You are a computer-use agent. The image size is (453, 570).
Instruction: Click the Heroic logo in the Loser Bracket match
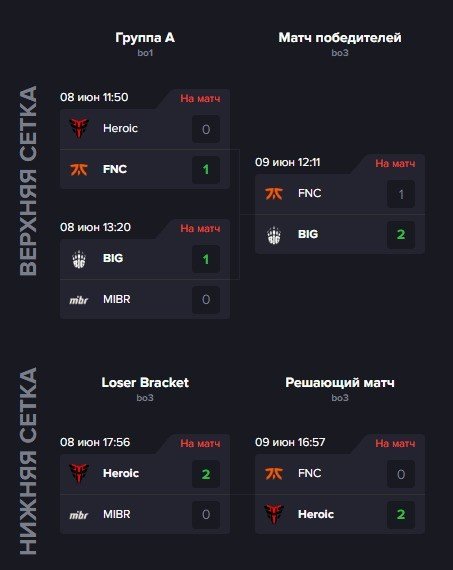click(x=79, y=473)
